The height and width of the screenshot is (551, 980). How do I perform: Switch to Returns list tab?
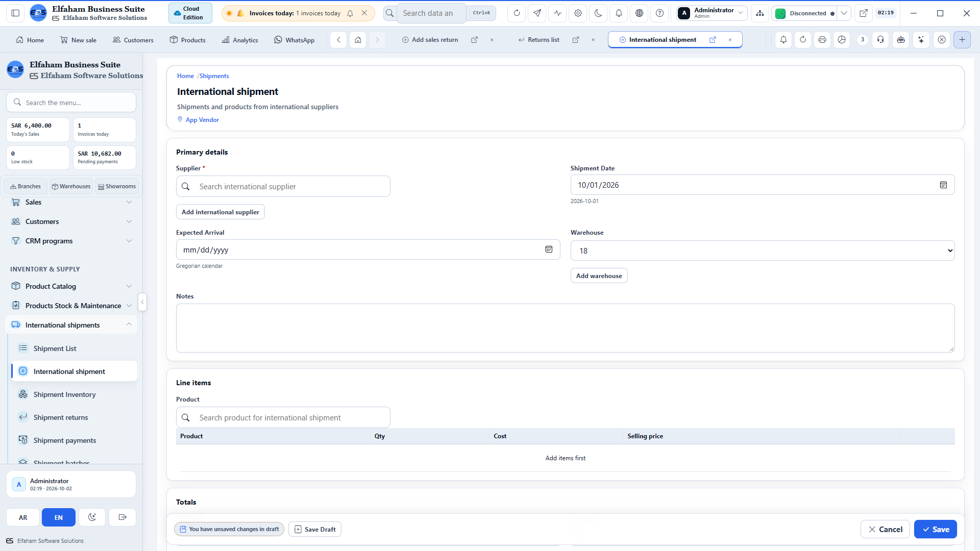point(539,40)
